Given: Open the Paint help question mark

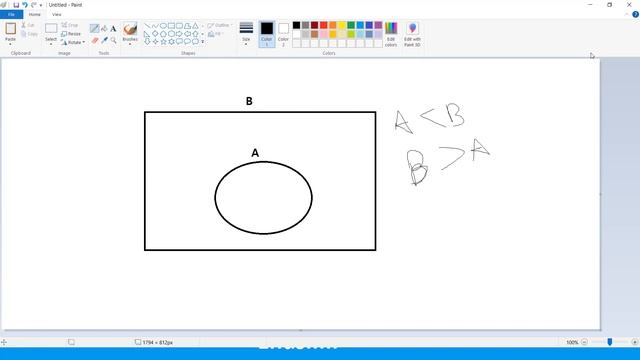Looking at the screenshot, I should click(x=635, y=14).
